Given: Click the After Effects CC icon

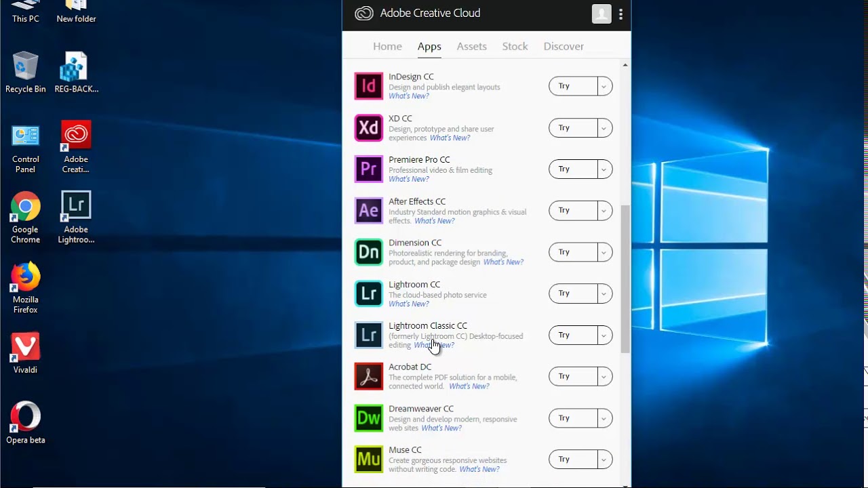Looking at the screenshot, I should click(x=369, y=210).
